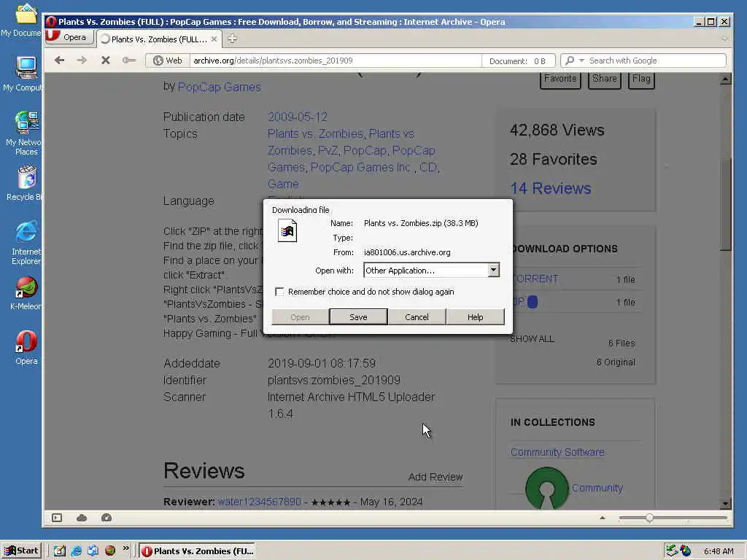Click the colorful system tray icon
Image resolution: width=747 pixels, height=560 pixels.
point(686,551)
